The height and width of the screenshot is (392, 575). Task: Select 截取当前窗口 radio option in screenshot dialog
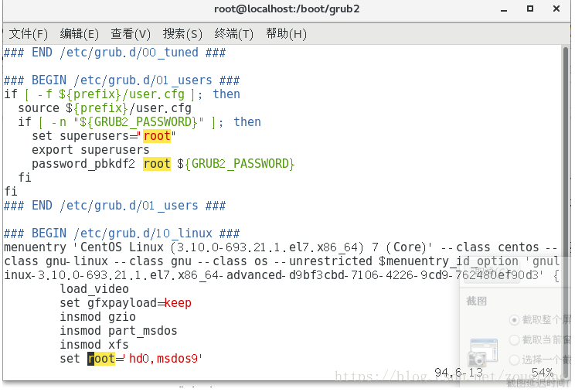point(514,340)
